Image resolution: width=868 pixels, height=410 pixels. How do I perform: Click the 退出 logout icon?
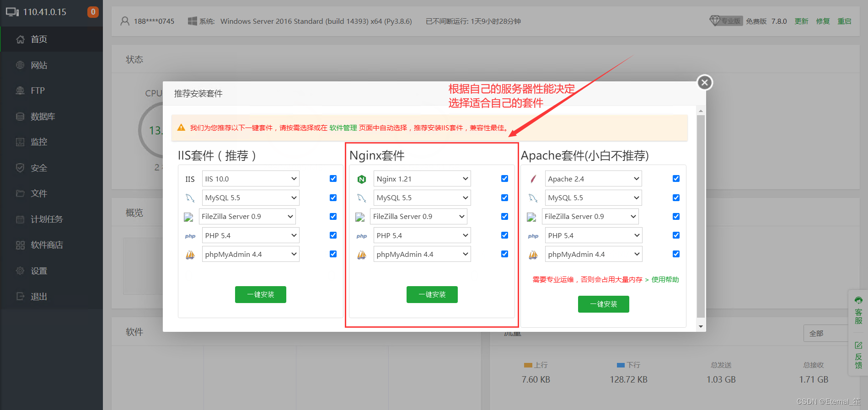point(20,296)
